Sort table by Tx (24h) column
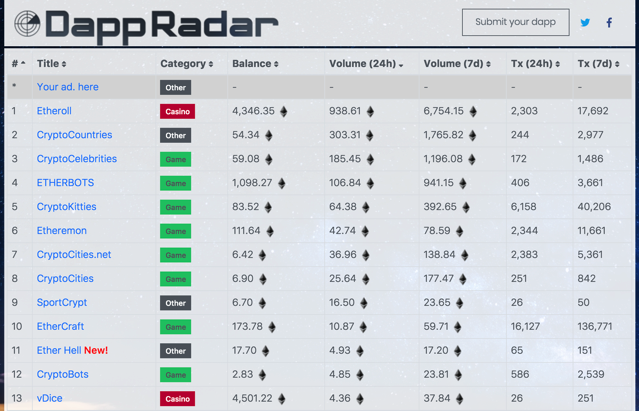 [x=535, y=64]
